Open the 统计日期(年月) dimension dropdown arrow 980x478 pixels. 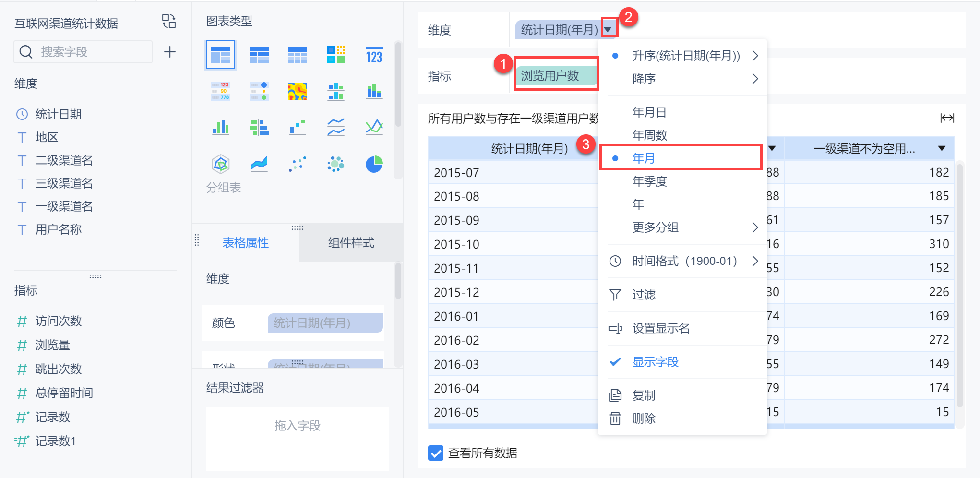(x=608, y=30)
